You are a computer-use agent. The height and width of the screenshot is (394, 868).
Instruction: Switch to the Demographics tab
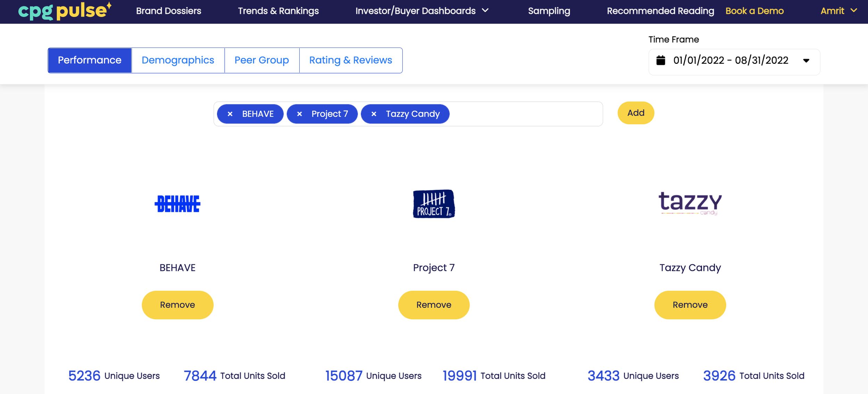click(x=178, y=60)
